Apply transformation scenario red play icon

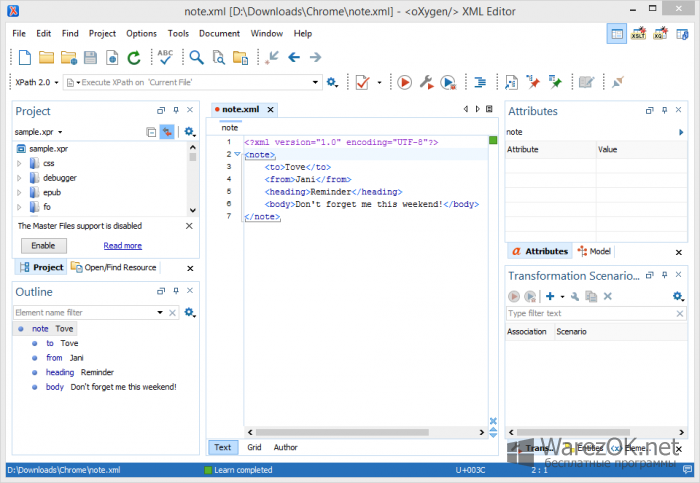click(x=404, y=83)
